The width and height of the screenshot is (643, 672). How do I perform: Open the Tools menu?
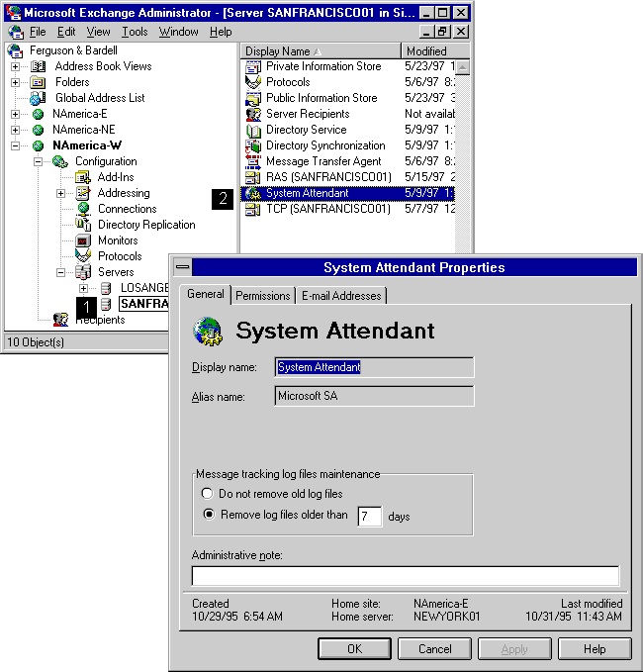[x=135, y=32]
